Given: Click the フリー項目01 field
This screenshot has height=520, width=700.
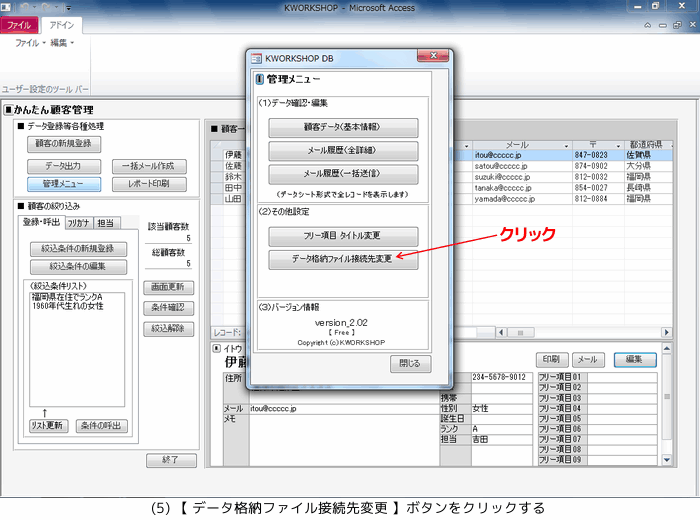Looking at the screenshot, I should pyautogui.click(x=620, y=378).
